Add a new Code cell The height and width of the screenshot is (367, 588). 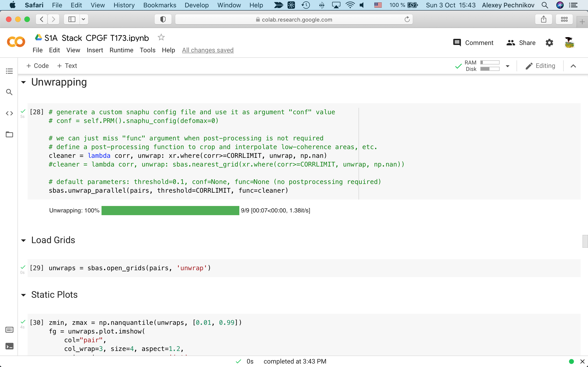37,66
